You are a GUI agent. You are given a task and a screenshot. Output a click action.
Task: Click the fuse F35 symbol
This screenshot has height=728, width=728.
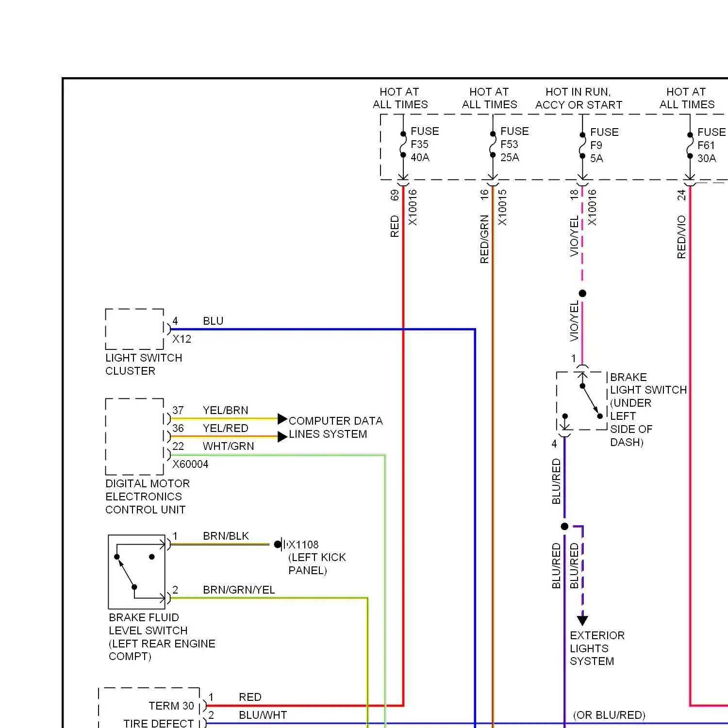click(403, 145)
